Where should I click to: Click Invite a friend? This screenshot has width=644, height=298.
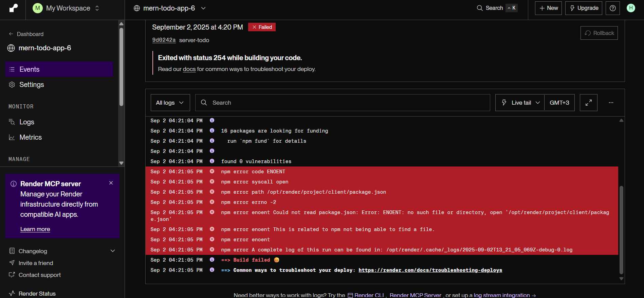click(36, 263)
